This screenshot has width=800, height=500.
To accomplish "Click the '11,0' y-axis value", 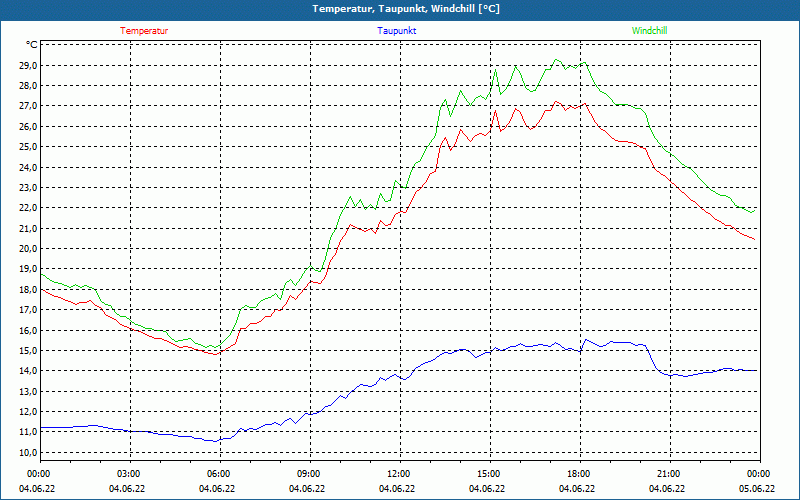I will (x=28, y=432).
